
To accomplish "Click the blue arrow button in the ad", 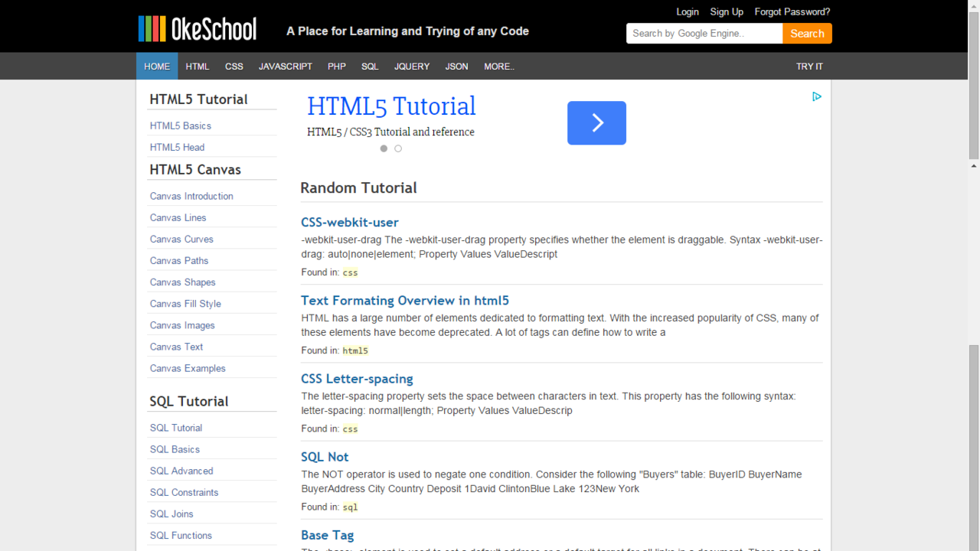I will point(596,122).
